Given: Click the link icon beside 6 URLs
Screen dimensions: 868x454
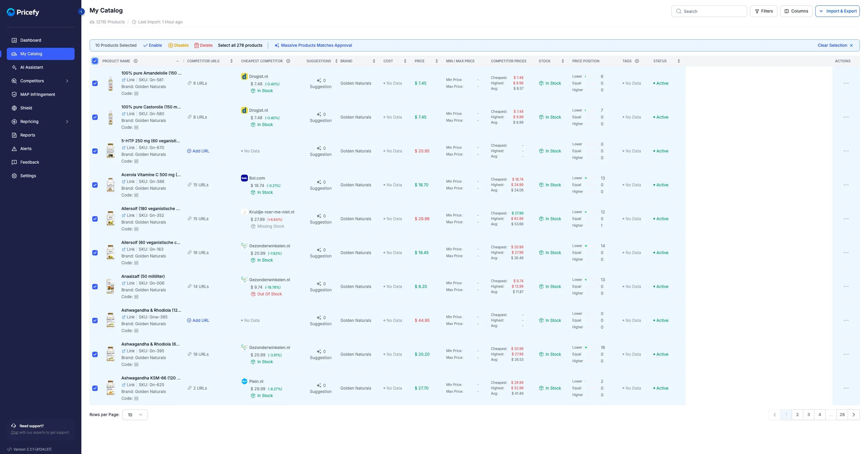Looking at the screenshot, I should coord(190,83).
